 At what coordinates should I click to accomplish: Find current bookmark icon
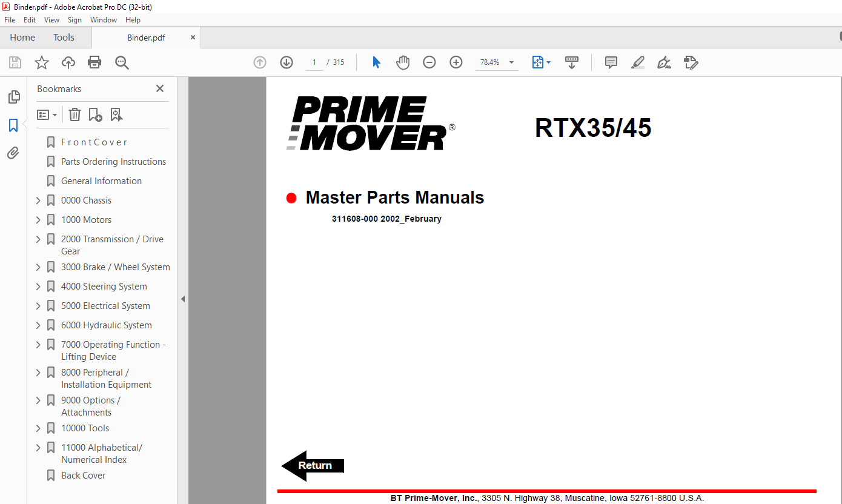[116, 114]
